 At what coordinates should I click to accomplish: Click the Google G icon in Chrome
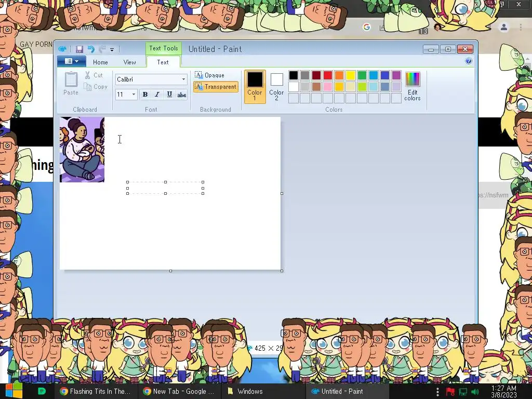pos(366,27)
